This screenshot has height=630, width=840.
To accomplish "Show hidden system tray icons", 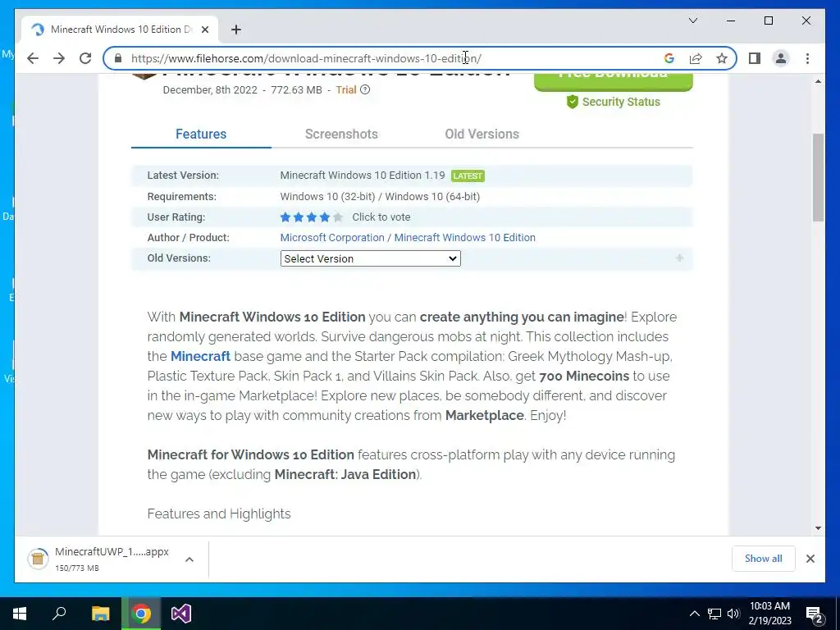I will pyautogui.click(x=694, y=614).
